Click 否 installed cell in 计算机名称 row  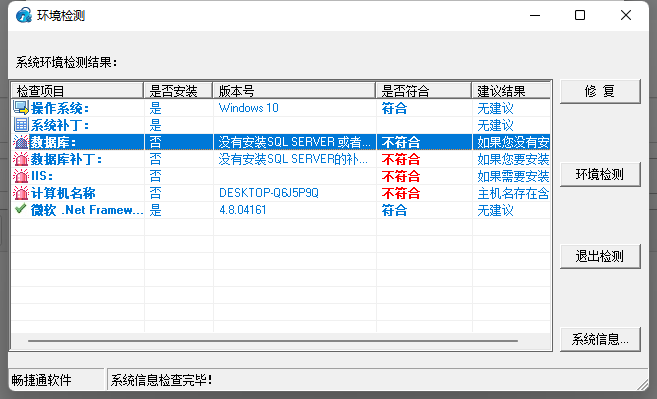155,193
